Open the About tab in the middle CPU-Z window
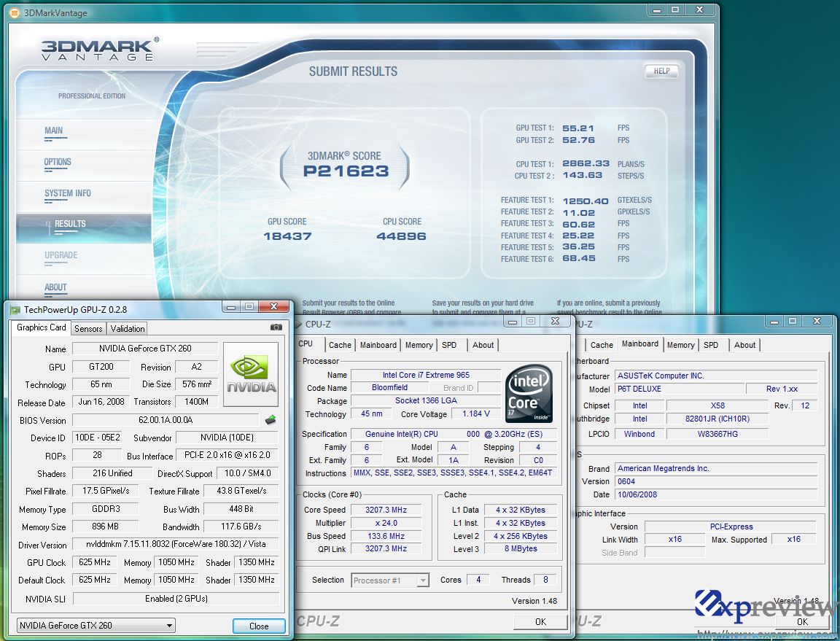This screenshot has height=641, width=840. (x=483, y=345)
